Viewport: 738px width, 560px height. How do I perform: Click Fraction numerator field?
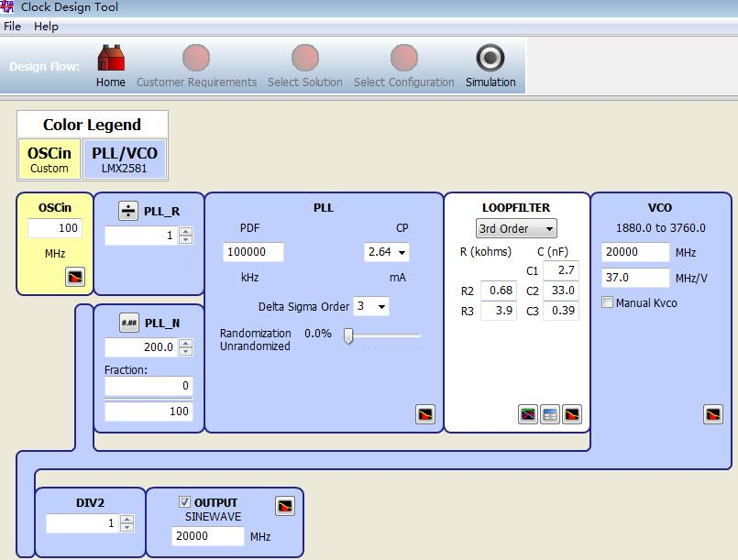click(x=149, y=387)
